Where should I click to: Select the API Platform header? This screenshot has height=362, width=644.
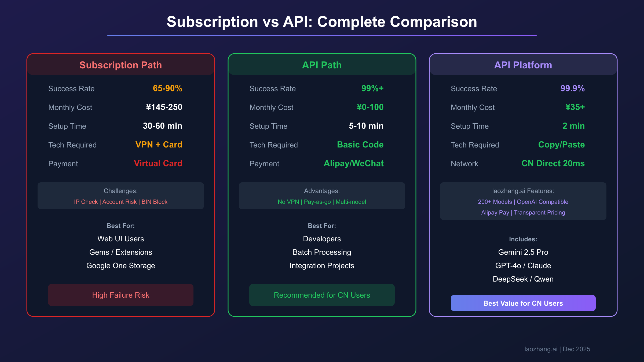[x=523, y=65]
